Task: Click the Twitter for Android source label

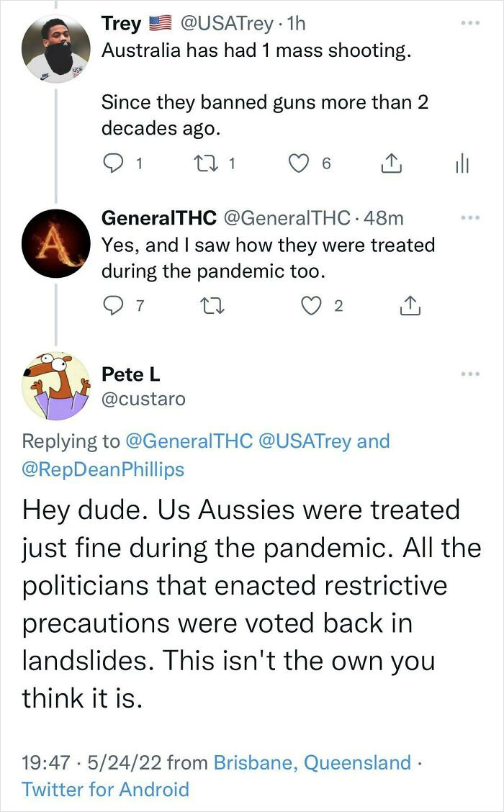Action: click(107, 790)
